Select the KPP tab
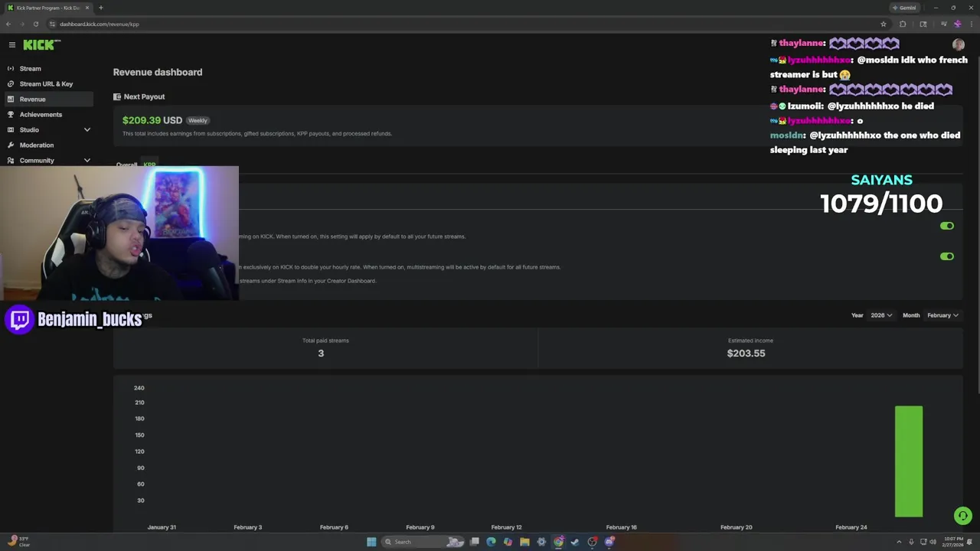 149,165
